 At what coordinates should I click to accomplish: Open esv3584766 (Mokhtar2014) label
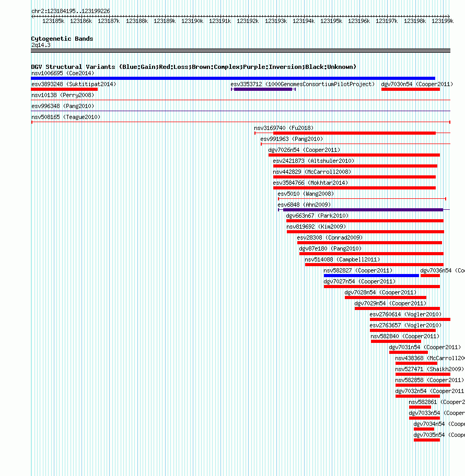tap(310, 183)
